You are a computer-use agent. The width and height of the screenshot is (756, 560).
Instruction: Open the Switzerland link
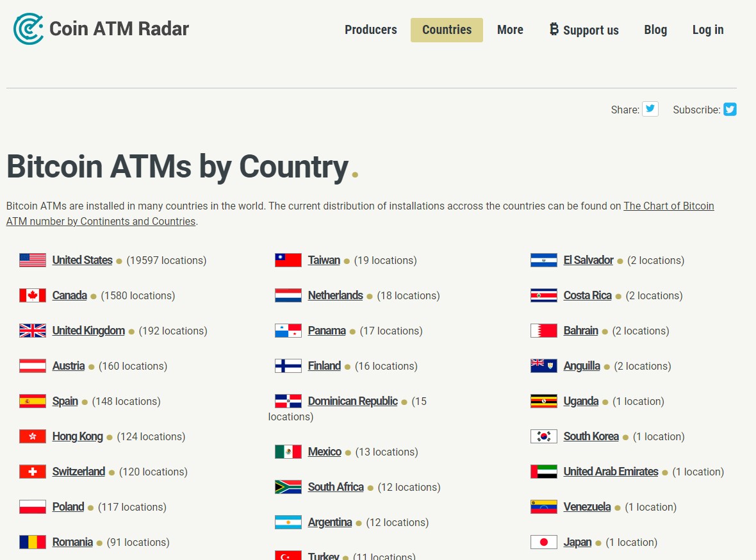[x=79, y=471]
